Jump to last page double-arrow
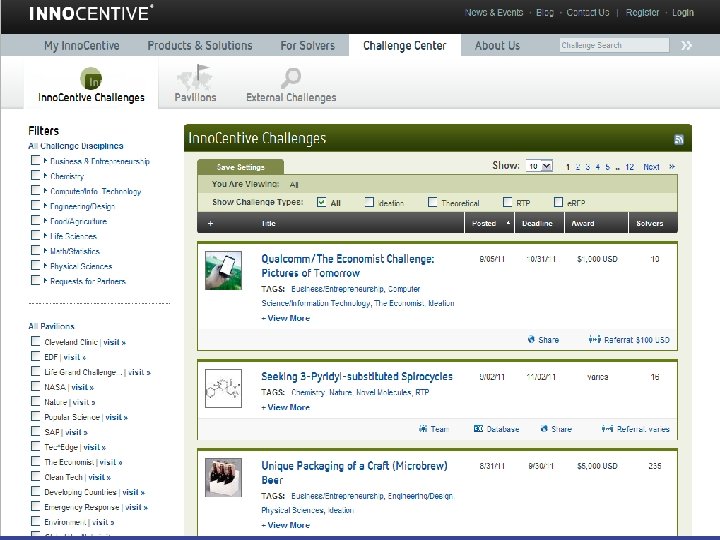This screenshot has width=720, height=540. point(672,167)
